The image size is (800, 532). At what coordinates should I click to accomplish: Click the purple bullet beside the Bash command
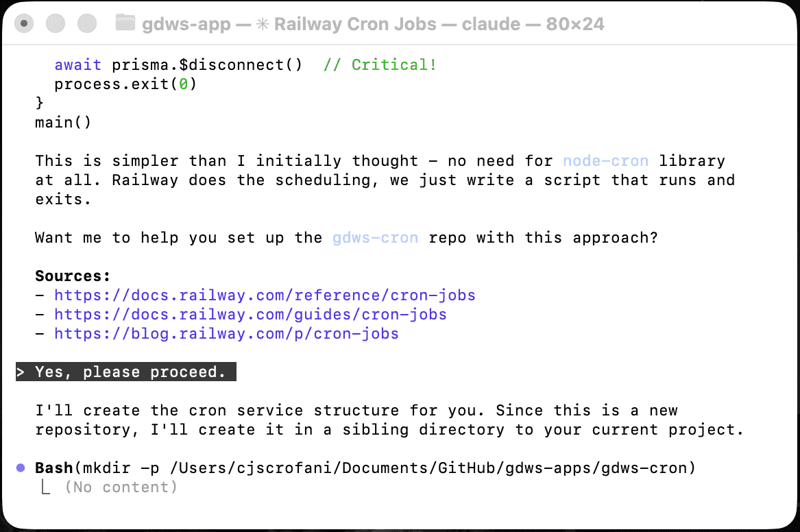coord(21,468)
